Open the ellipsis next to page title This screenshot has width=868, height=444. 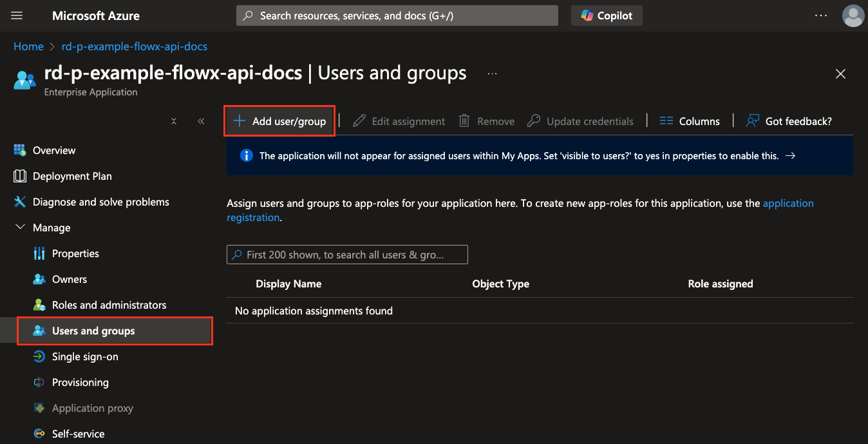pyautogui.click(x=493, y=74)
